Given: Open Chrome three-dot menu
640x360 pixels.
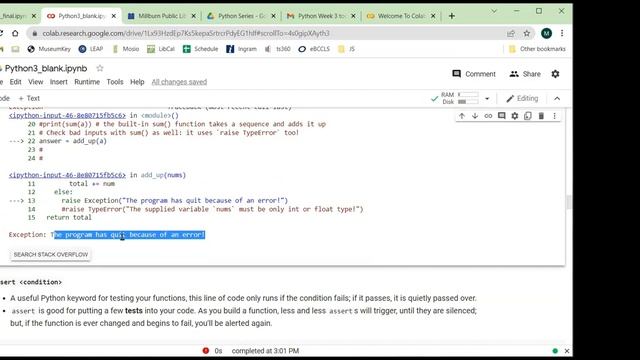Looking at the screenshot, I should coord(562,33).
